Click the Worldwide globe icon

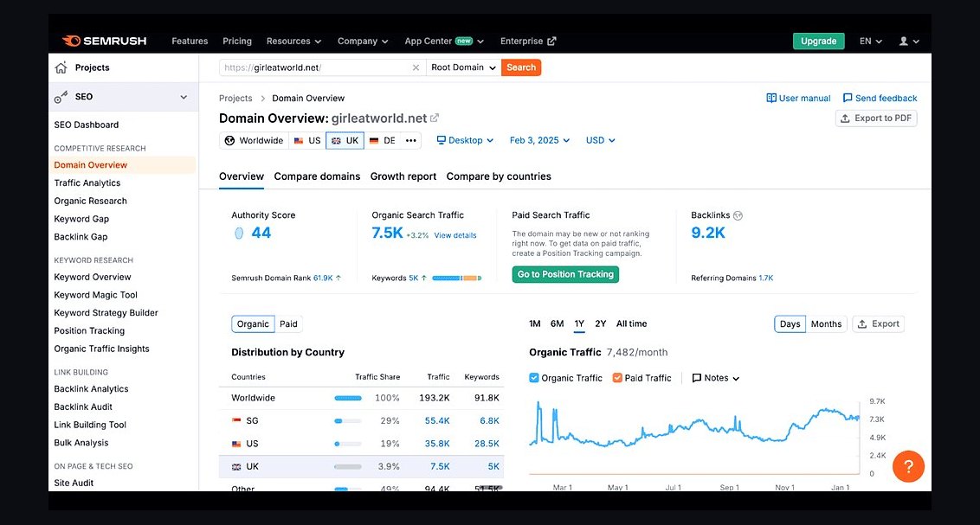click(229, 140)
